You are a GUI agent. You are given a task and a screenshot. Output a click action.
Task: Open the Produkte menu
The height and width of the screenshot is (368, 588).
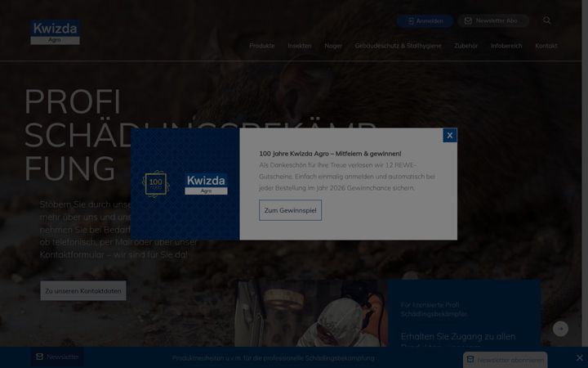click(x=262, y=46)
